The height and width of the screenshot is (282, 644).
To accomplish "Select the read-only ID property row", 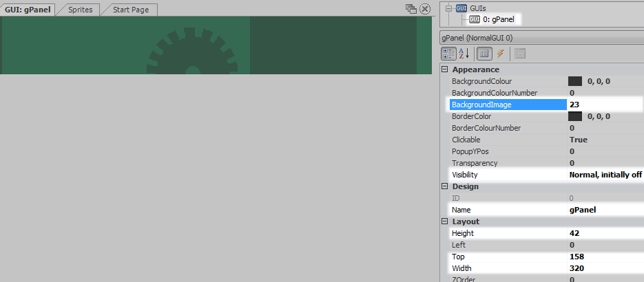I will coord(547,198).
